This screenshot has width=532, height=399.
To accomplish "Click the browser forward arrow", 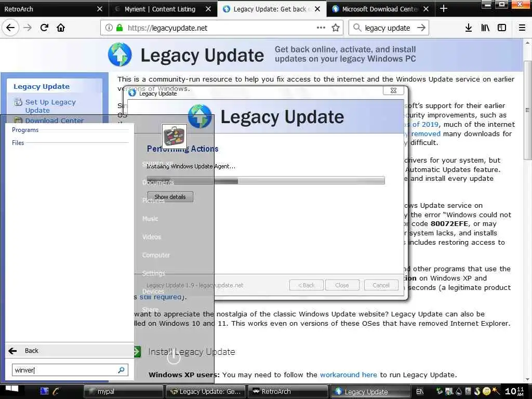I will click(28, 28).
